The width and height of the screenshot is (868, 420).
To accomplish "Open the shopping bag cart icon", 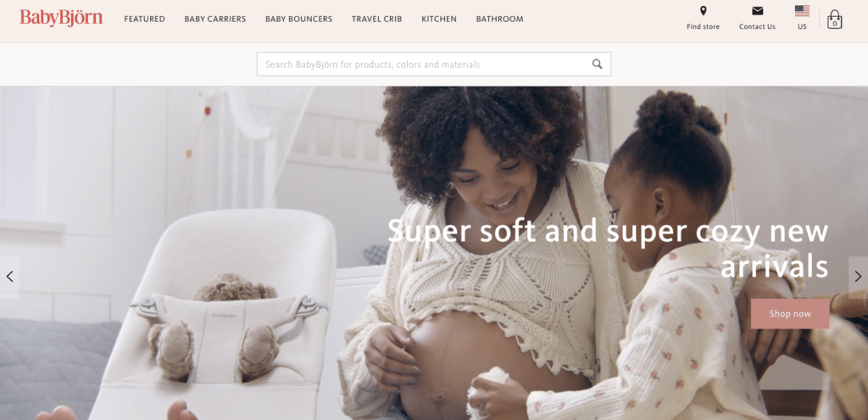I will [834, 20].
